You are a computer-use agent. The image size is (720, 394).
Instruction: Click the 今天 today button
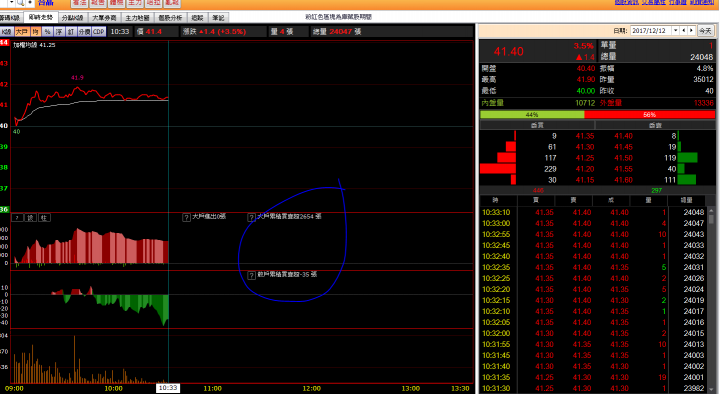click(x=705, y=30)
